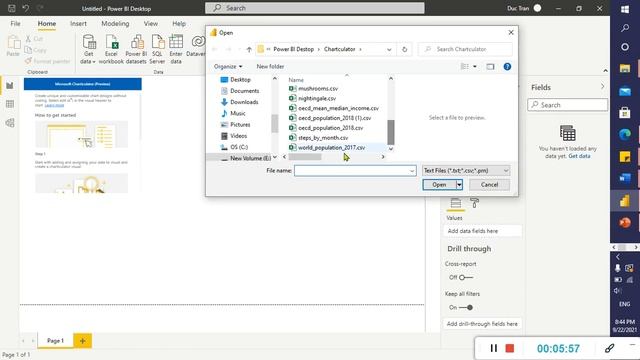Select the Page 1 tab
640x360 pixels.
[55, 340]
